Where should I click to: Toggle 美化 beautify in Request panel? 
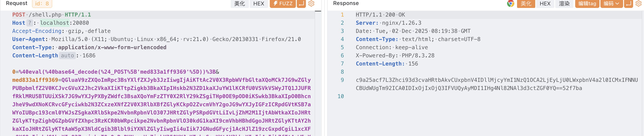[x=239, y=3]
